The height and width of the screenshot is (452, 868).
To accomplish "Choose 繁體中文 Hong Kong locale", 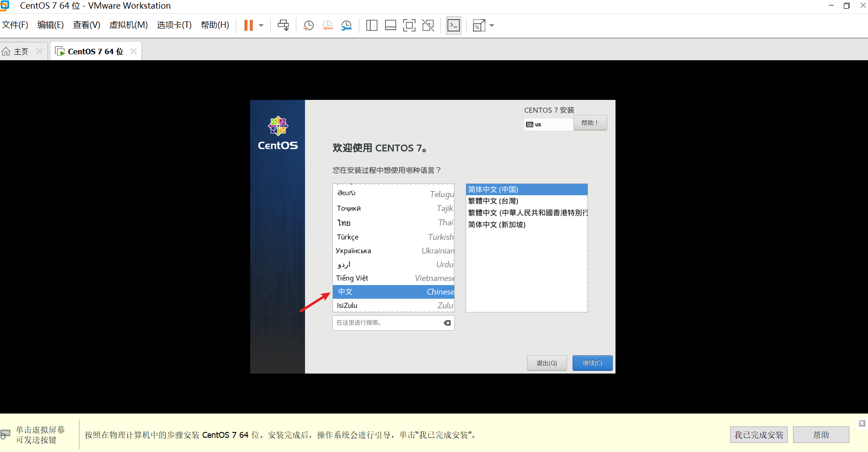I will click(526, 213).
